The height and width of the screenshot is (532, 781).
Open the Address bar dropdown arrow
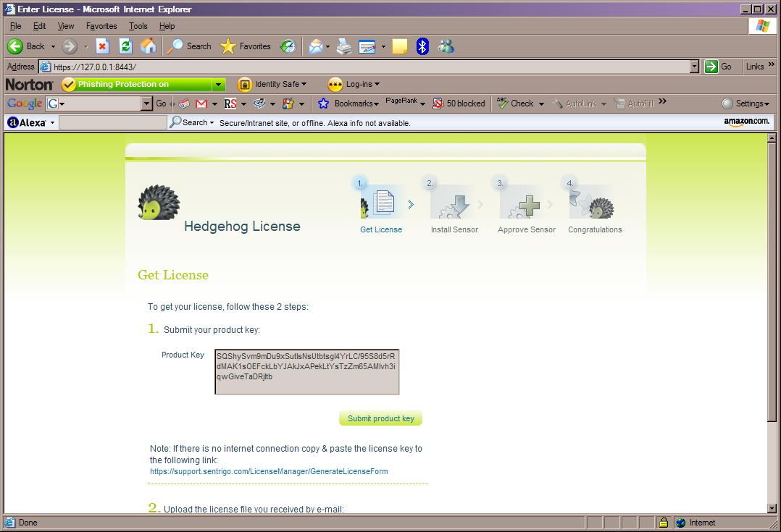(694, 67)
